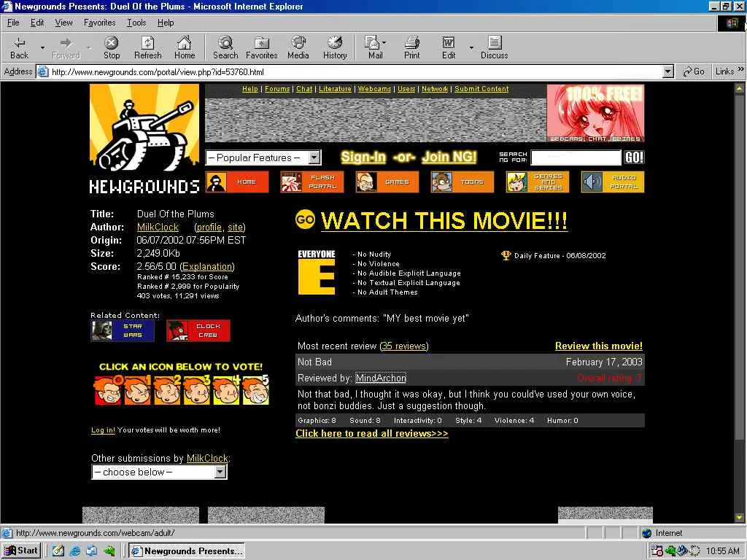Image resolution: width=747 pixels, height=560 pixels.
Task: Open the Audio Portal navigation button
Action: (x=613, y=182)
